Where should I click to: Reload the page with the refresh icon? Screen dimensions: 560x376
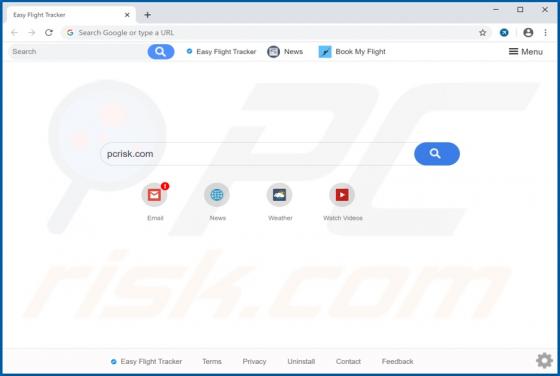[x=49, y=33]
